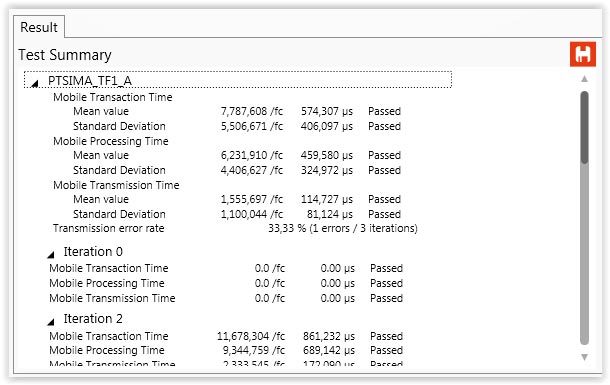Click the Mean value 7,787,608 /fc row
The width and height of the screenshot is (610, 385).
237,111
